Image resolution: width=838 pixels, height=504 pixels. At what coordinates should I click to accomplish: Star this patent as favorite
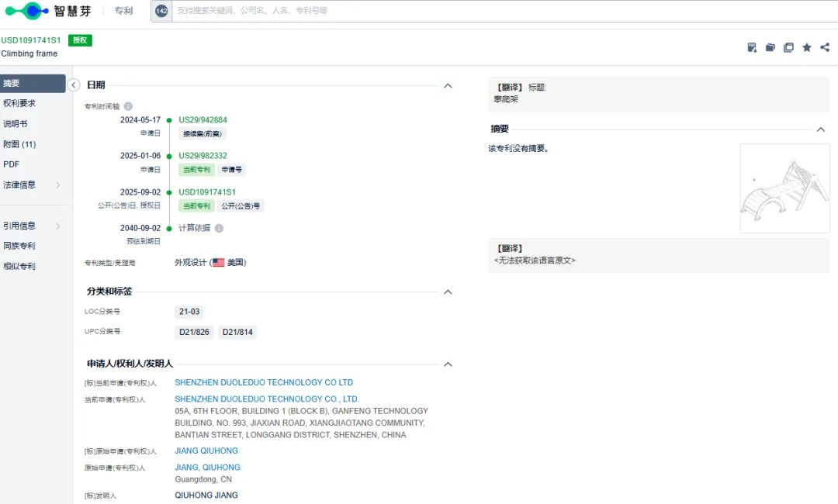807,47
